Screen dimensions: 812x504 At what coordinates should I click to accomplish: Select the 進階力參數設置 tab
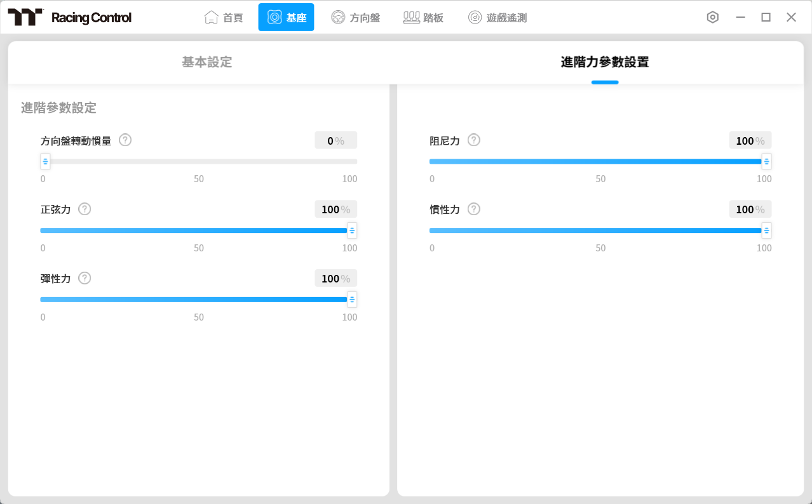(x=604, y=62)
